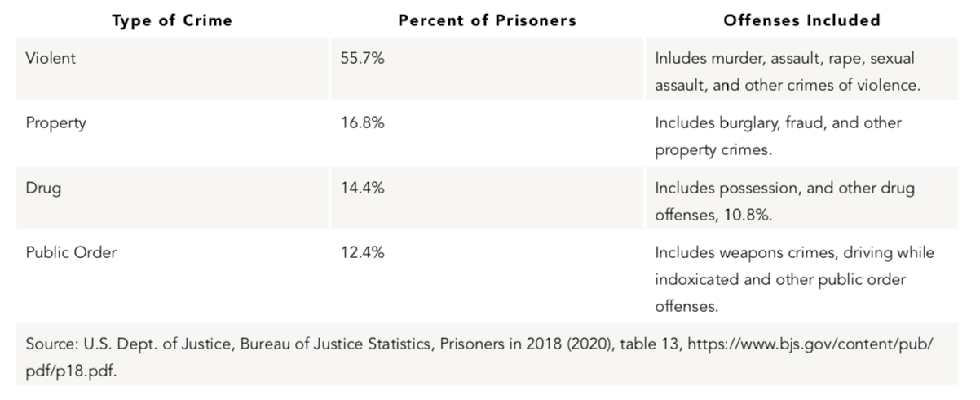Click the public order description mentioning weapons crimes
Viewport: 980px width, 400px height.
794,279
